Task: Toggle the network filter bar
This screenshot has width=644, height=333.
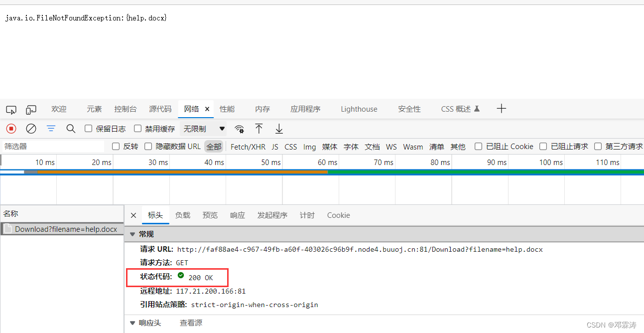Action: pyautogui.click(x=51, y=128)
